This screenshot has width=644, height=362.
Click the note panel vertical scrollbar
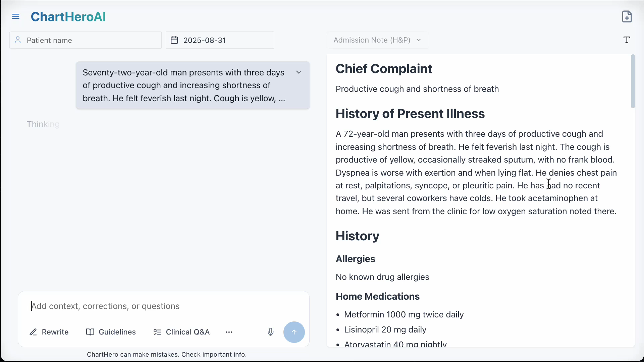pos(633,81)
